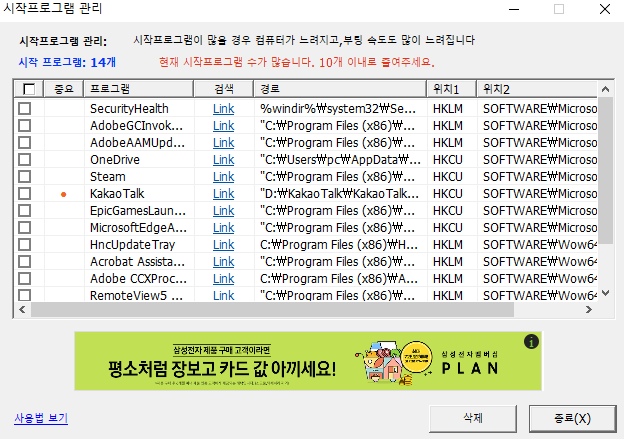Select the HncUpdateTray program name
The image size is (624, 439).
(x=132, y=245)
